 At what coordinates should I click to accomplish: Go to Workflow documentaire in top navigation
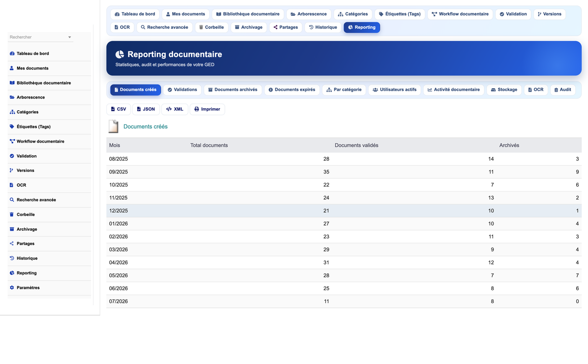point(460,14)
